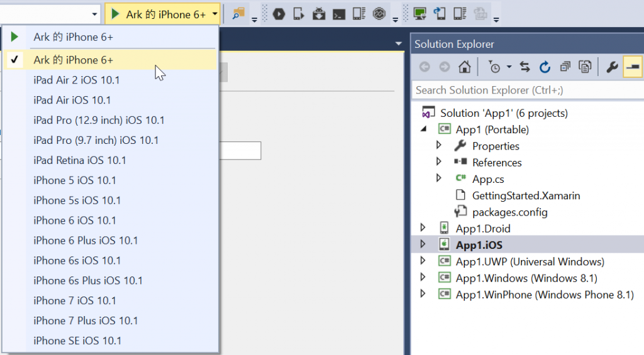644x355 pixels.
Task: Choose iPhone 6 iOS 10.1 simulator
Action: coord(111,221)
